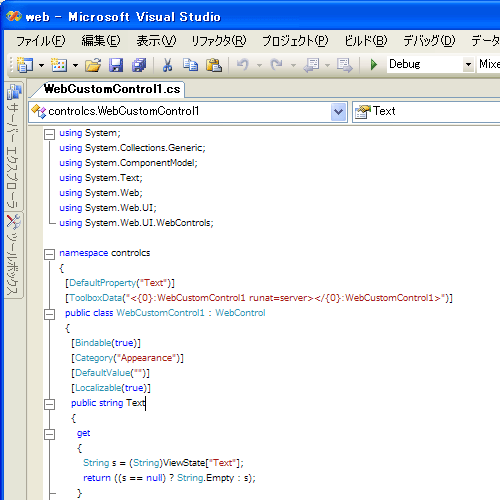Collapse the WebCustomControl1 class block
500x500 pixels.
tap(49, 314)
